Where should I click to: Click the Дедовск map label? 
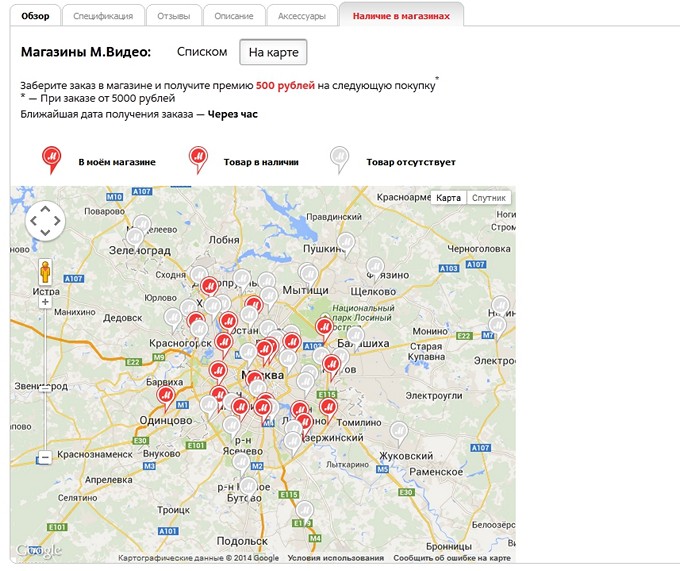123,318
